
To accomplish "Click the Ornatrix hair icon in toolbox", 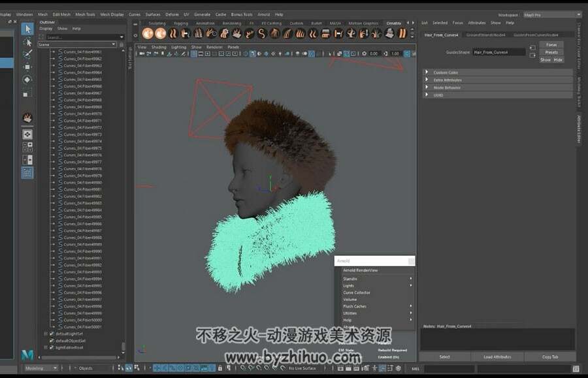I will [x=27, y=118].
